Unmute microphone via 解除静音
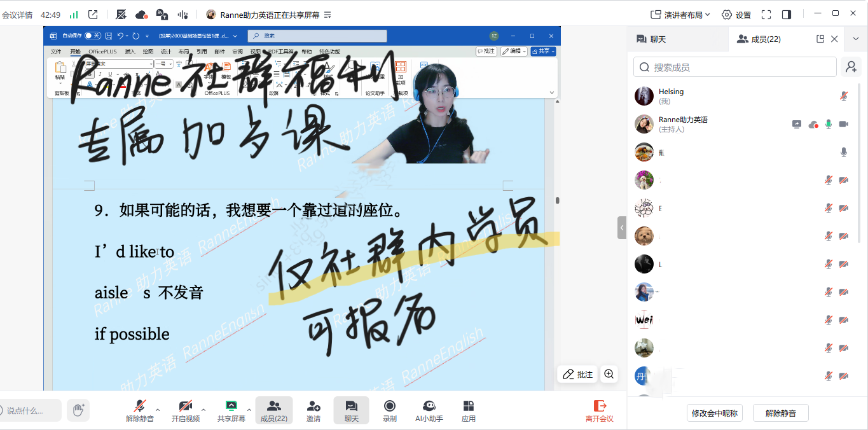The image size is (868, 430). pos(141,410)
